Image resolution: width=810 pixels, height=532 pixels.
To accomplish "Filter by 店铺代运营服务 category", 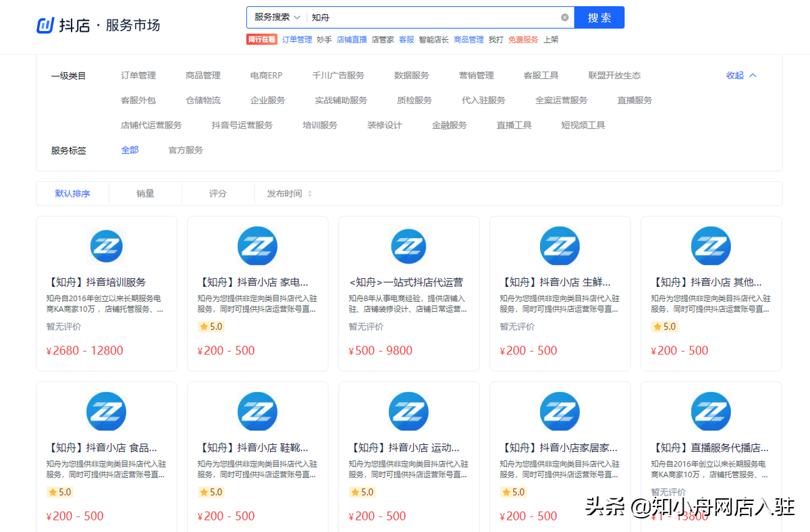I will [151, 126].
